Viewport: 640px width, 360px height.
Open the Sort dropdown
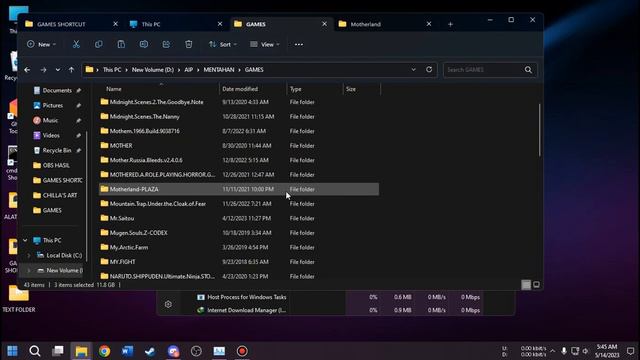[x=223, y=44]
